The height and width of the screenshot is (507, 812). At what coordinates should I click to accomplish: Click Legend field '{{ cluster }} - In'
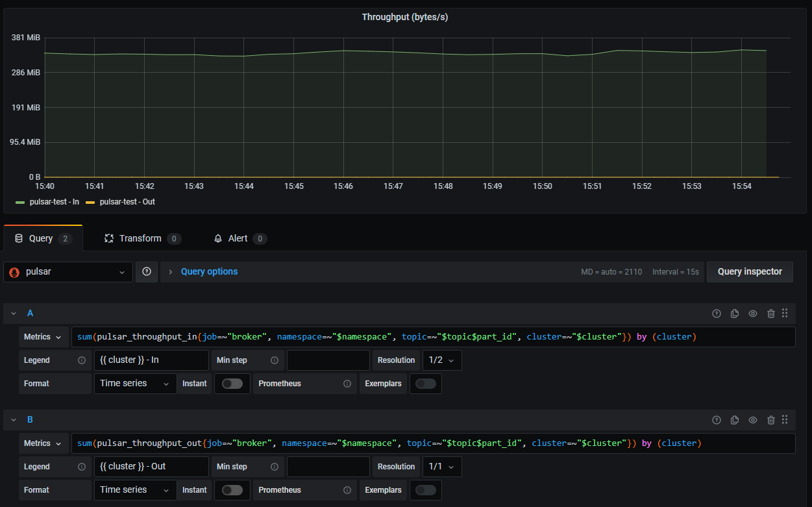(151, 360)
